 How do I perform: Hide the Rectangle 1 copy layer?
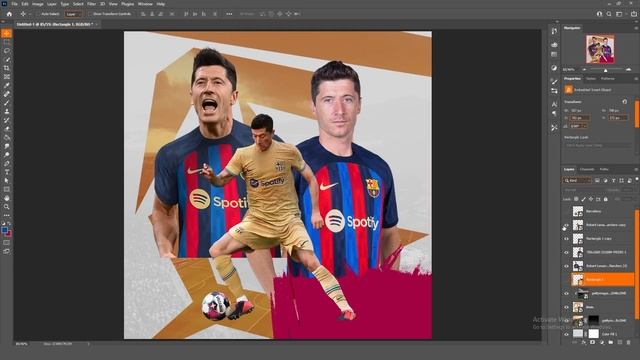coord(566,239)
